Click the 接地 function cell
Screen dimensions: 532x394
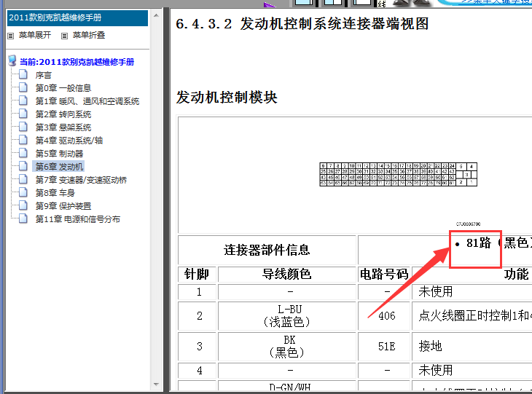[x=472, y=346]
